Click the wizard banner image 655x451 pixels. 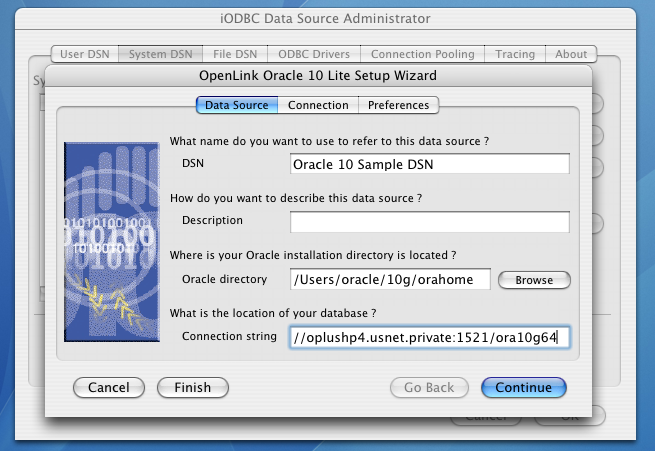click(112, 242)
